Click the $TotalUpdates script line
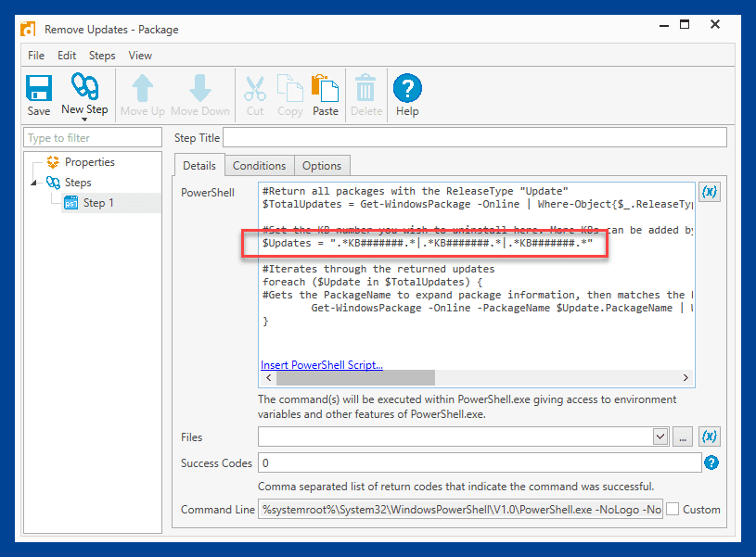The height and width of the screenshot is (557, 756). pyautogui.click(x=478, y=204)
